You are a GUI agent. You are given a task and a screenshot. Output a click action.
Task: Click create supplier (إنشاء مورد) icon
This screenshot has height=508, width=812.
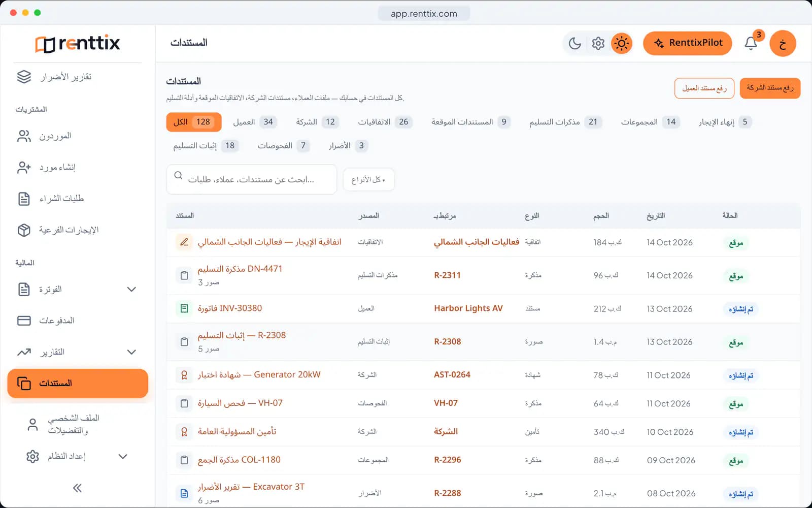click(24, 168)
